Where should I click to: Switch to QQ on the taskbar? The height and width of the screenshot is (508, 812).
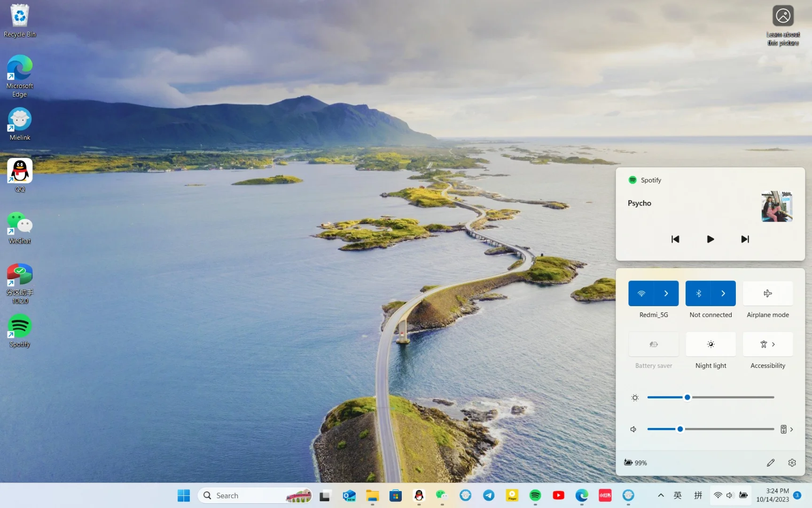(419, 495)
